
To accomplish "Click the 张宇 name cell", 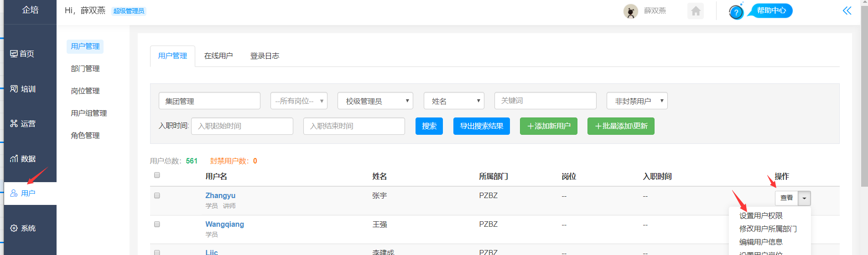I will [379, 196].
